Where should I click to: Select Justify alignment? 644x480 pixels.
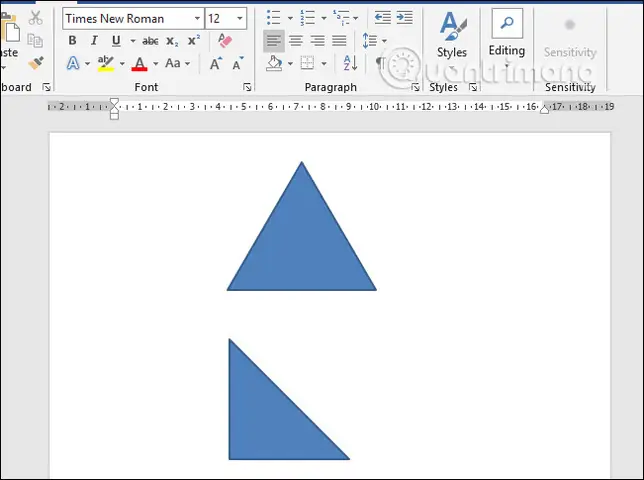click(x=339, y=41)
